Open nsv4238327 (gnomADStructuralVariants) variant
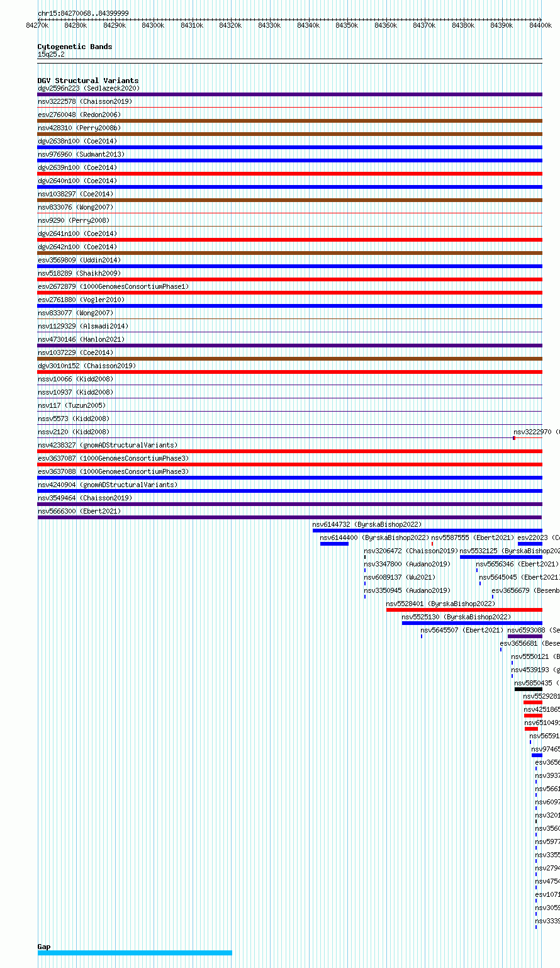The height and width of the screenshot is (968, 560). (108, 445)
